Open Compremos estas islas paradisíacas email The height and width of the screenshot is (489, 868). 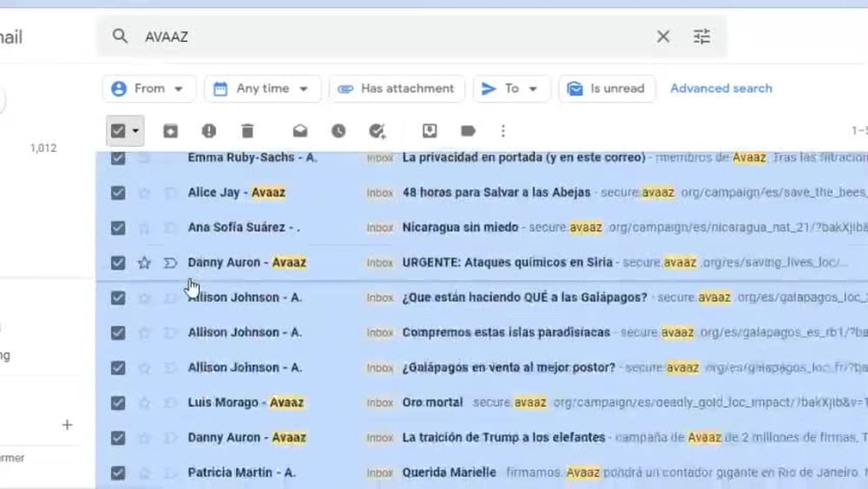click(506, 333)
